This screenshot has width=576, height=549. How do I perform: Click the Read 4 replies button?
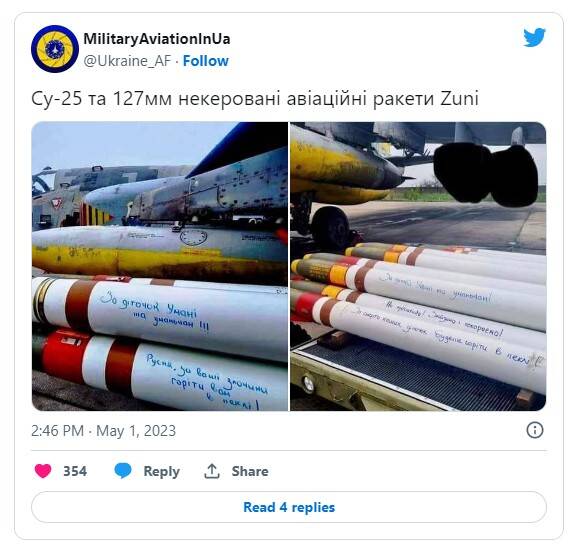[289, 507]
